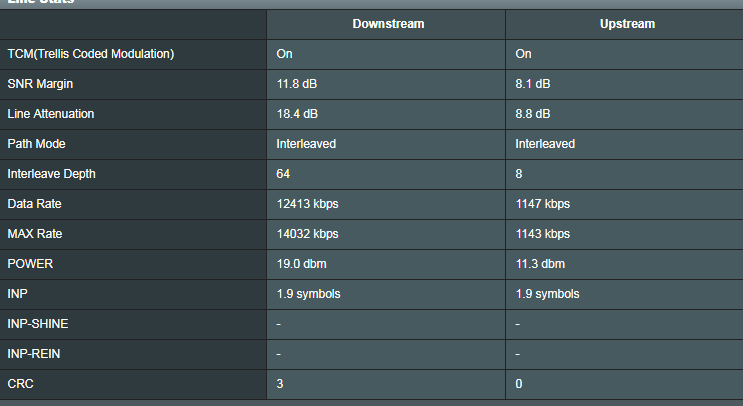Select the downstream interleave depth value 64
743x406 pixels.
[x=283, y=174]
